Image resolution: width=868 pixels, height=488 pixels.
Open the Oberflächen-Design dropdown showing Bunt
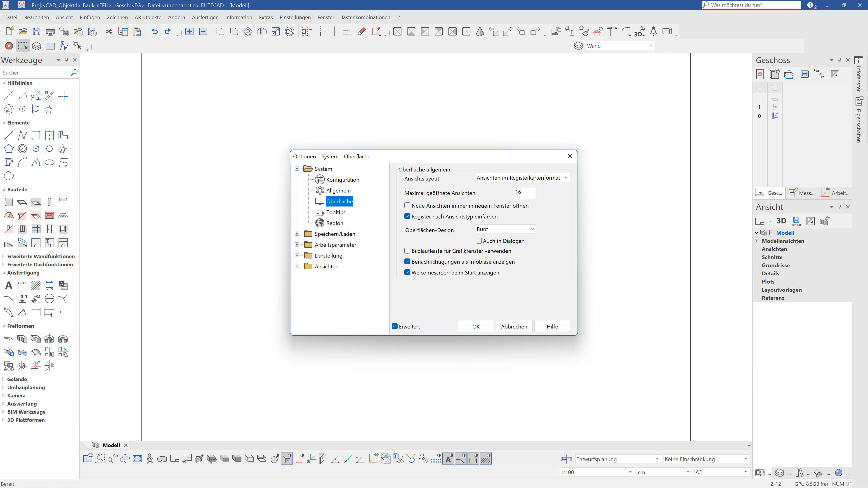click(505, 229)
